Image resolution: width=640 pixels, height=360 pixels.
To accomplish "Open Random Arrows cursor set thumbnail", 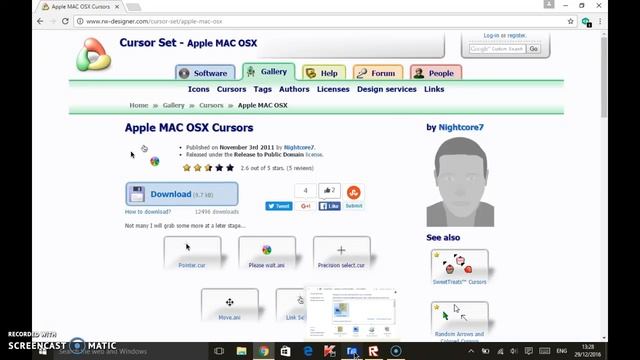I will 460,321.
